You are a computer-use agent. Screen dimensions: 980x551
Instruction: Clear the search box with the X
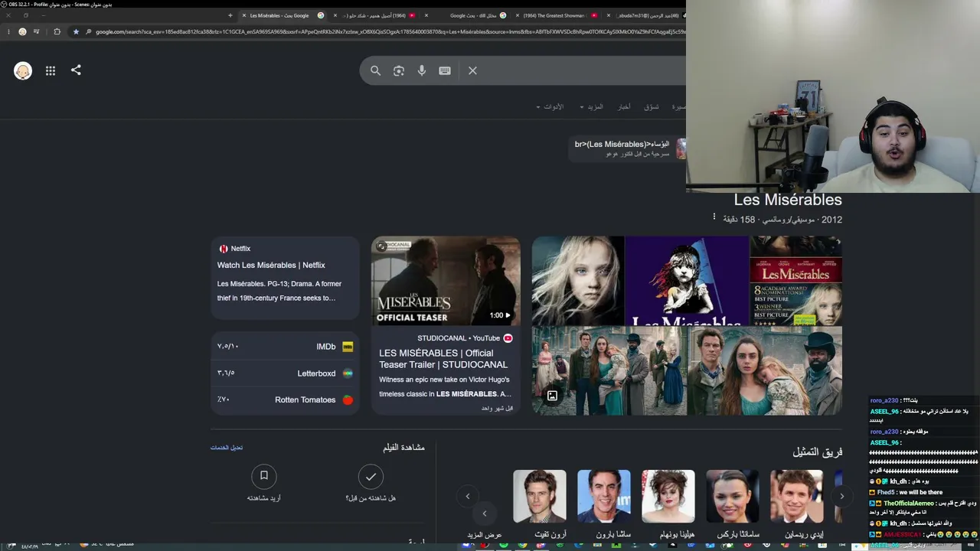472,70
